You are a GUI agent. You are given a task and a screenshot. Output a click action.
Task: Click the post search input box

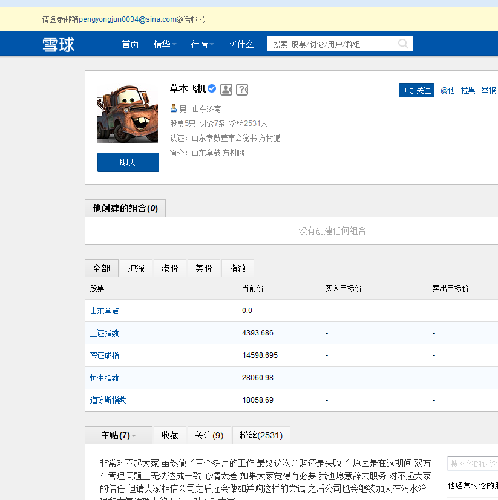(473, 463)
